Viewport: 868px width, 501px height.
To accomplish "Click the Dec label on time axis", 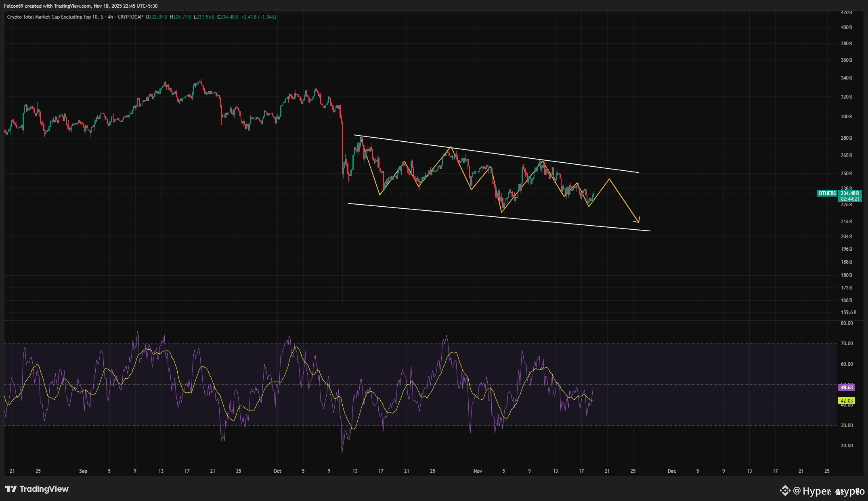I will point(671,471).
